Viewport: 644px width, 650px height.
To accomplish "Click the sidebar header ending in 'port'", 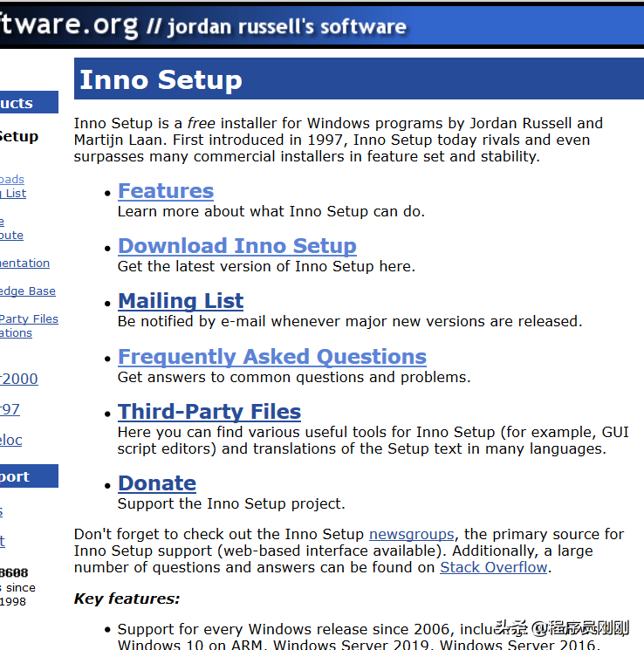I will (x=29, y=476).
